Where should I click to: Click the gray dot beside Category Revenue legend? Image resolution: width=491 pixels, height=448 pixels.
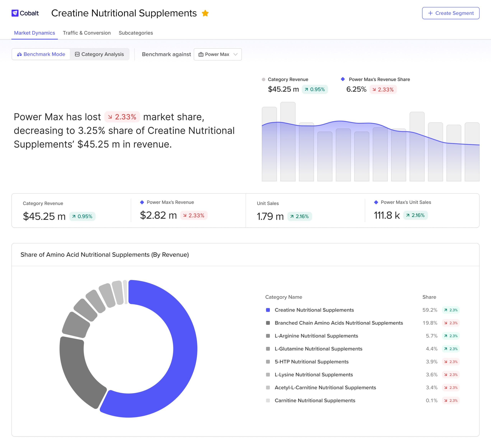263,79
